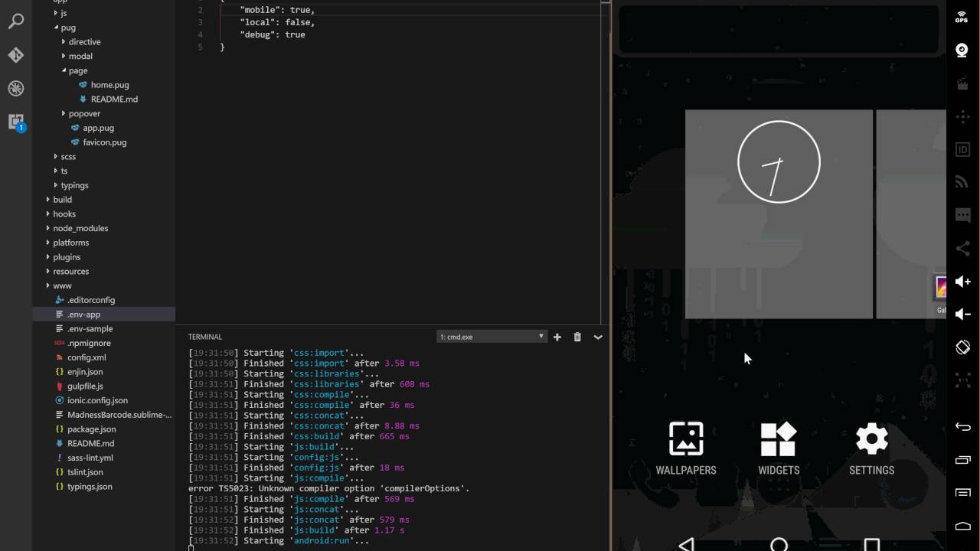Kill terminal with trash icon
This screenshot has width=980, height=551.
pos(577,337)
